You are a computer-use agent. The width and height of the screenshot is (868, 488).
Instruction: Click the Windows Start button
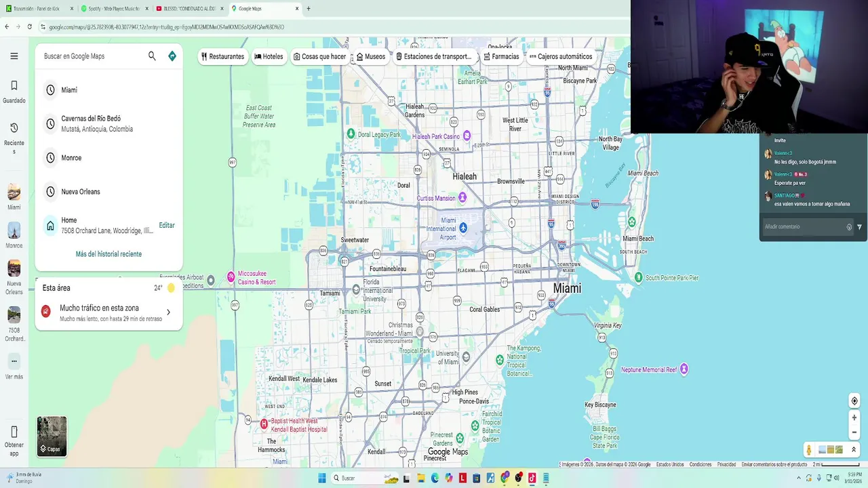coord(322,478)
